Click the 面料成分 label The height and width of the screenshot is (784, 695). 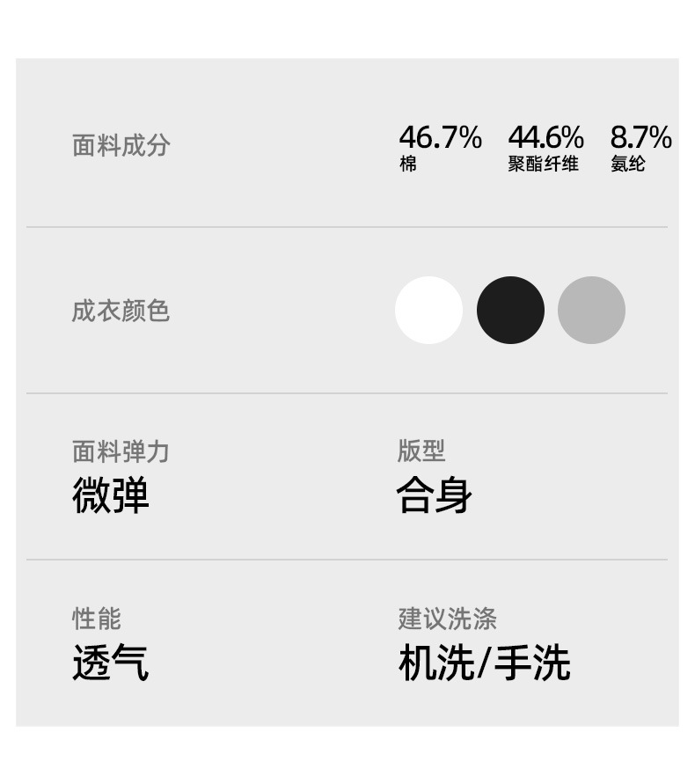coord(121,146)
